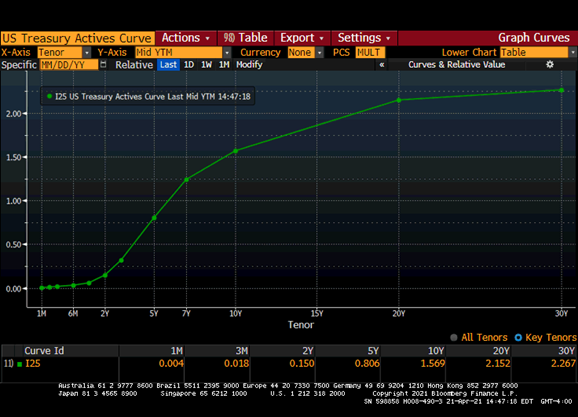
Task: Expand the Lower Chart Table dropdown arrow
Action: [573, 52]
